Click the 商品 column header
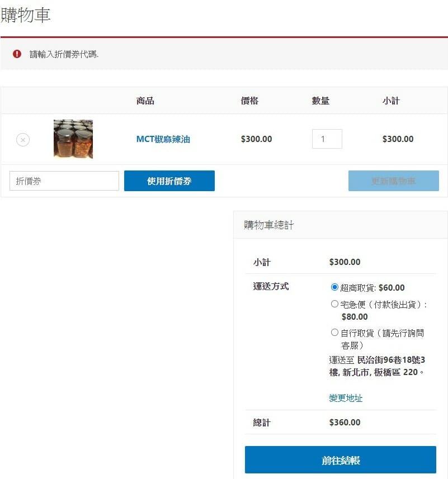 pyautogui.click(x=145, y=101)
